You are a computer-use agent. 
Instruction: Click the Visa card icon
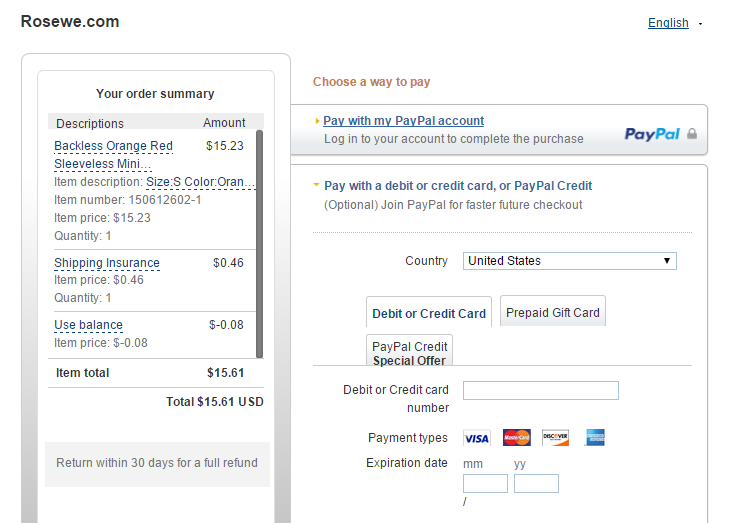pyautogui.click(x=476, y=438)
